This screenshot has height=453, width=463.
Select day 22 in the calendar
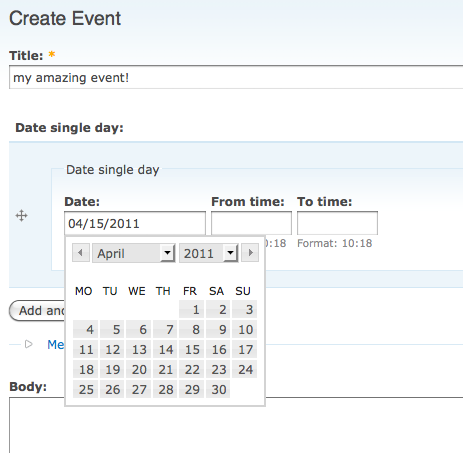click(192, 369)
